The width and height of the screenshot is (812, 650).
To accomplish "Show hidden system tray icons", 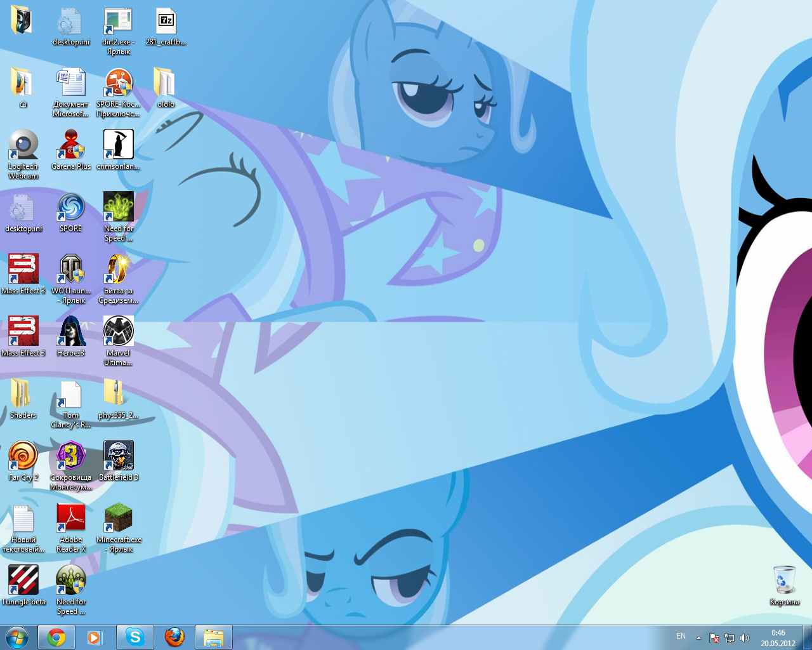I will pyautogui.click(x=698, y=638).
